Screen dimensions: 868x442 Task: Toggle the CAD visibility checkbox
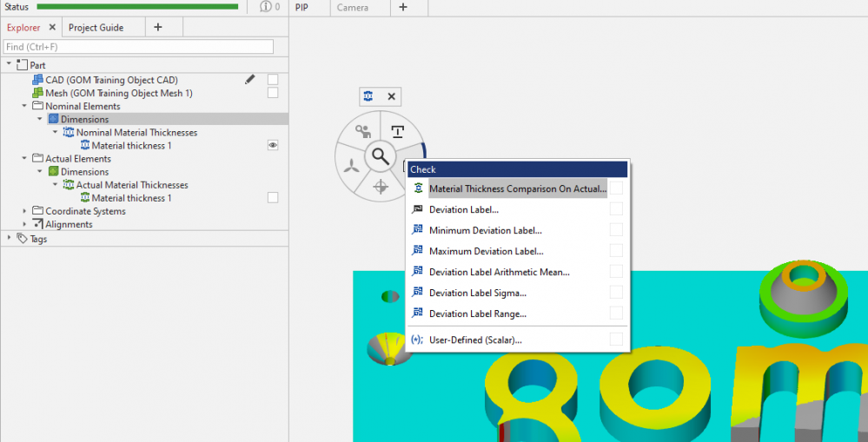click(x=272, y=80)
